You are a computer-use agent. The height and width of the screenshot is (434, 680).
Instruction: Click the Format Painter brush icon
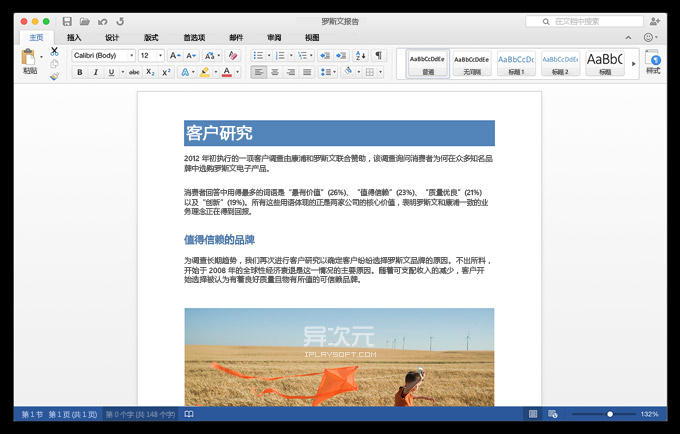point(54,76)
